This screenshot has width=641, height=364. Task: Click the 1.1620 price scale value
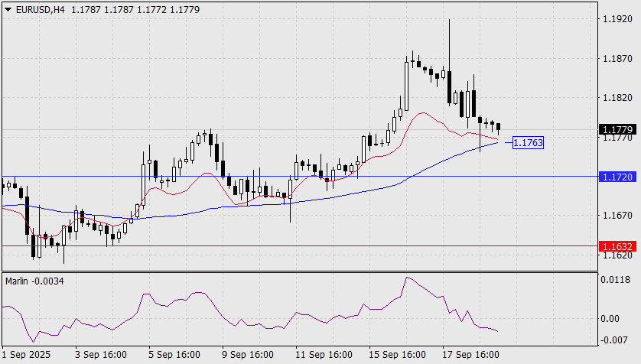pyautogui.click(x=617, y=255)
